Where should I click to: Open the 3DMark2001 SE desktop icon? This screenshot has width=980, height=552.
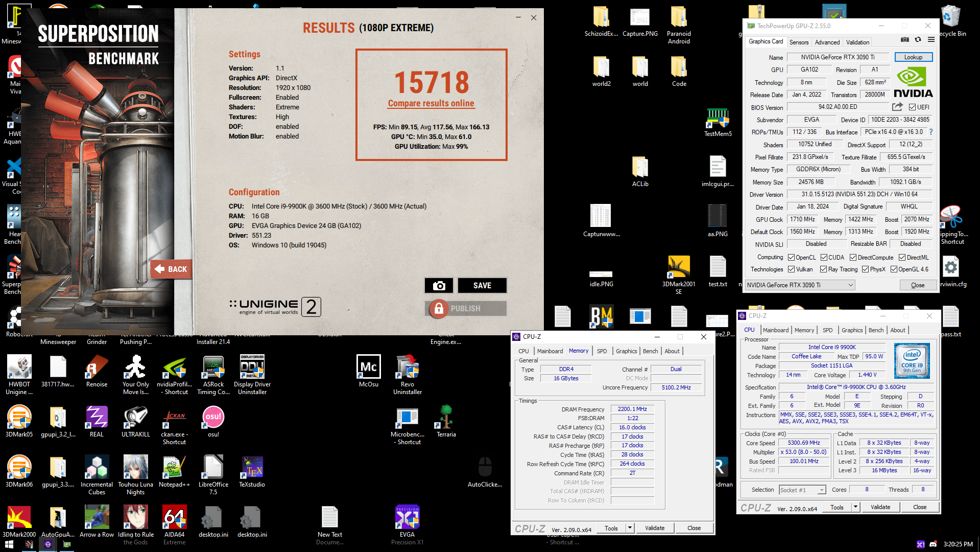(679, 275)
